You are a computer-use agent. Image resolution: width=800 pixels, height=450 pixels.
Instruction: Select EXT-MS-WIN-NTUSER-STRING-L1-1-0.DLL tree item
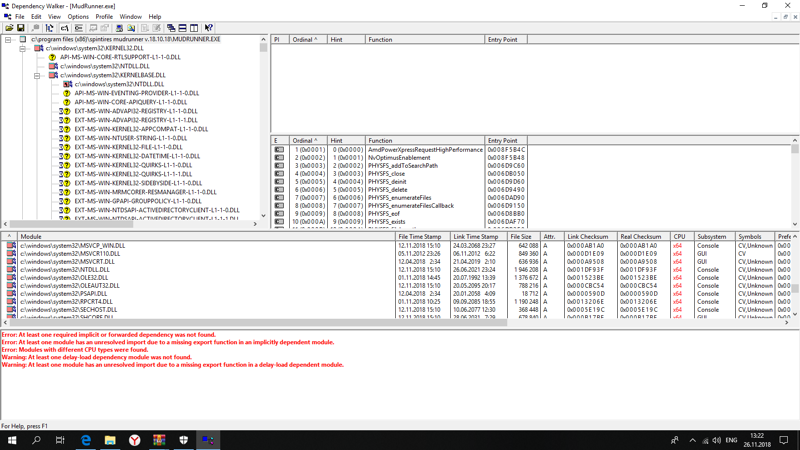[131, 138]
